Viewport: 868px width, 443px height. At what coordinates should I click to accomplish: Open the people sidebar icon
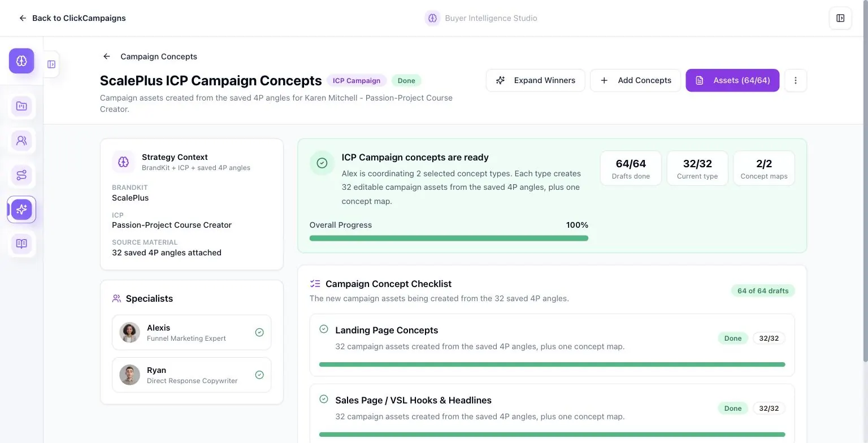coord(21,140)
